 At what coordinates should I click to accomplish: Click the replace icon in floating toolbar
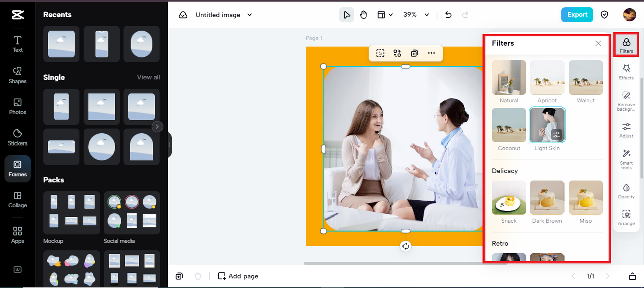[x=397, y=53]
